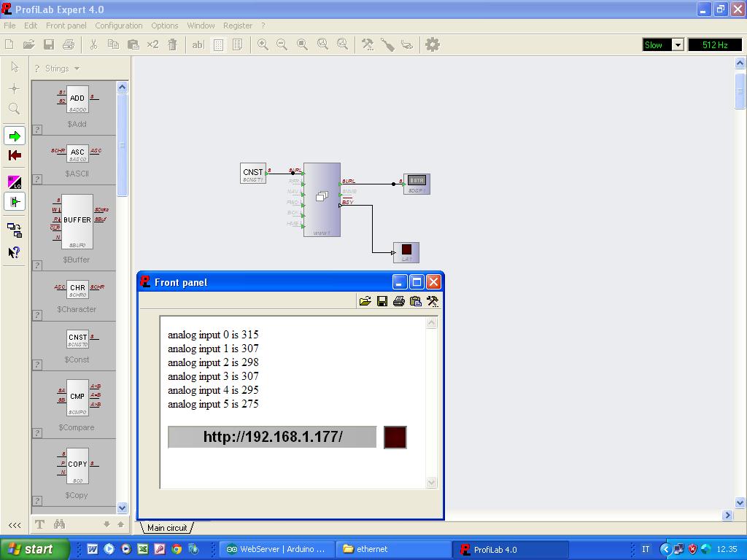Select the magnifier tool in left sidebar
Image resolution: width=747 pixels, height=560 pixels.
15,109
